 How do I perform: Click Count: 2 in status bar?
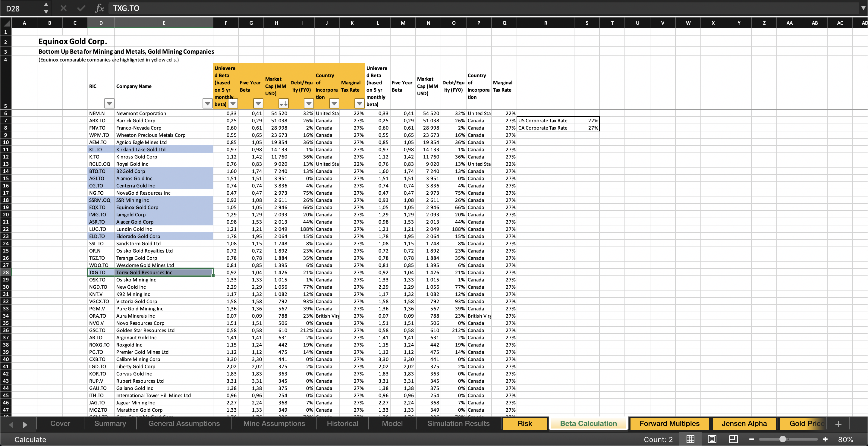(x=658, y=439)
